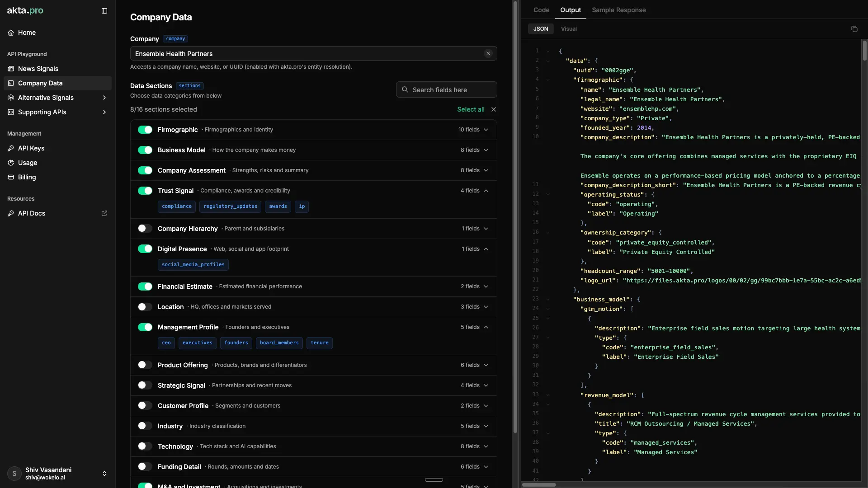The height and width of the screenshot is (488, 868).
Task: Collapse Management Profile fields chevron
Action: pyautogui.click(x=486, y=327)
